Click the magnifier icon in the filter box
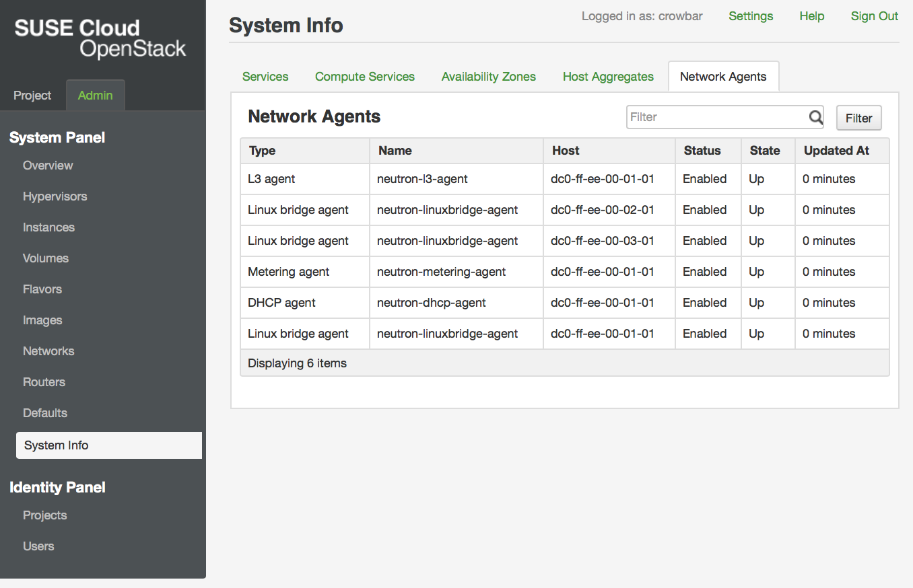Image resolution: width=913 pixels, height=588 pixels. (x=815, y=118)
